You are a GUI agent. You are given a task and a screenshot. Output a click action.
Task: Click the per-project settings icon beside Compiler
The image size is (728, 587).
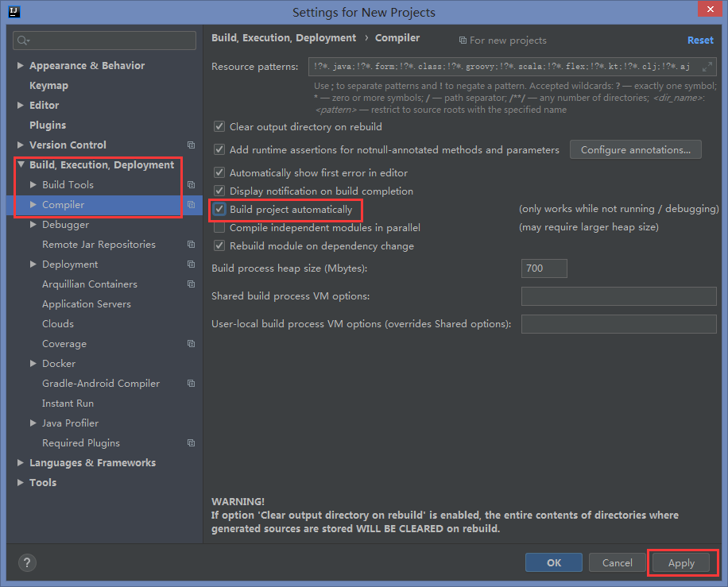[x=192, y=204]
